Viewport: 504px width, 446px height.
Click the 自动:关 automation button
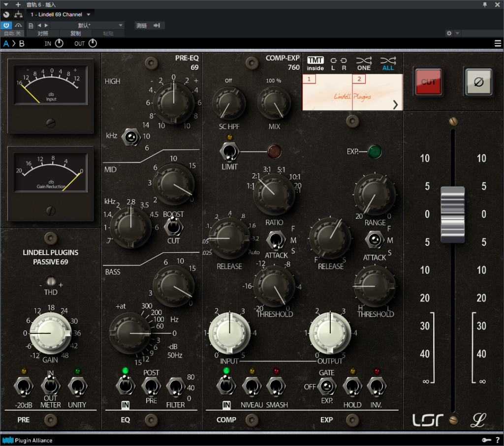point(12,33)
